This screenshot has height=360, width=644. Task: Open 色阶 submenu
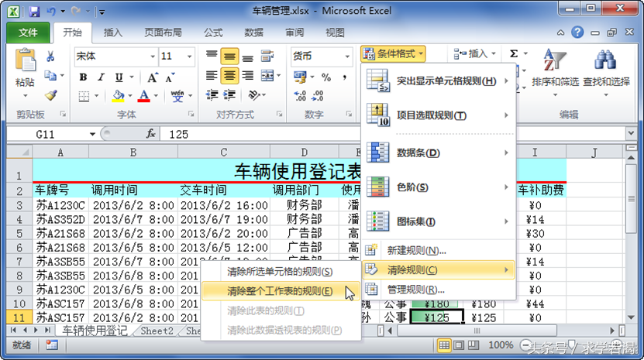pos(438,187)
